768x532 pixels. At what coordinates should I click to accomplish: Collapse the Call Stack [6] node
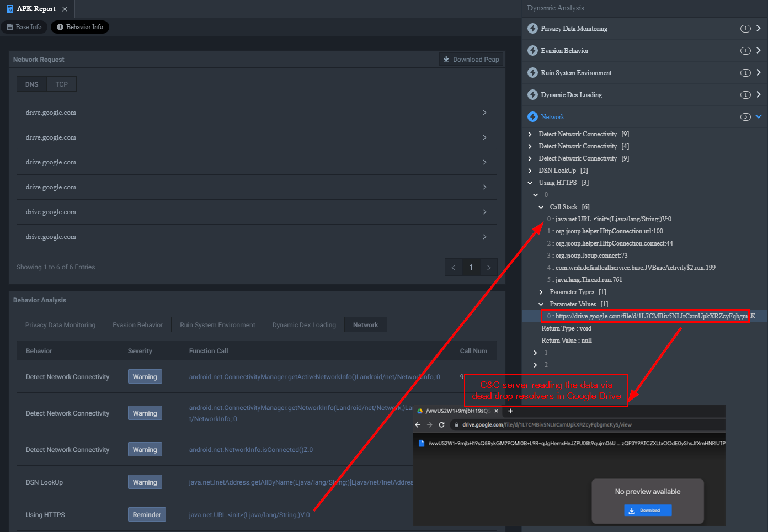click(x=541, y=207)
